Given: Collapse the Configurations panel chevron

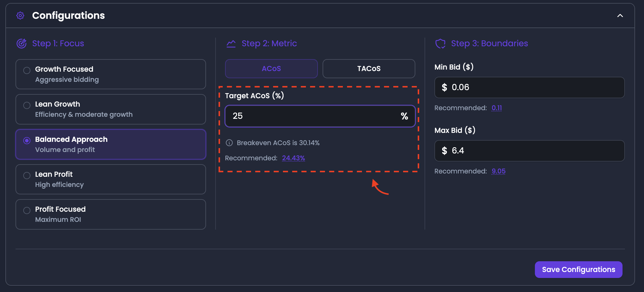Looking at the screenshot, I should [620, 16].
